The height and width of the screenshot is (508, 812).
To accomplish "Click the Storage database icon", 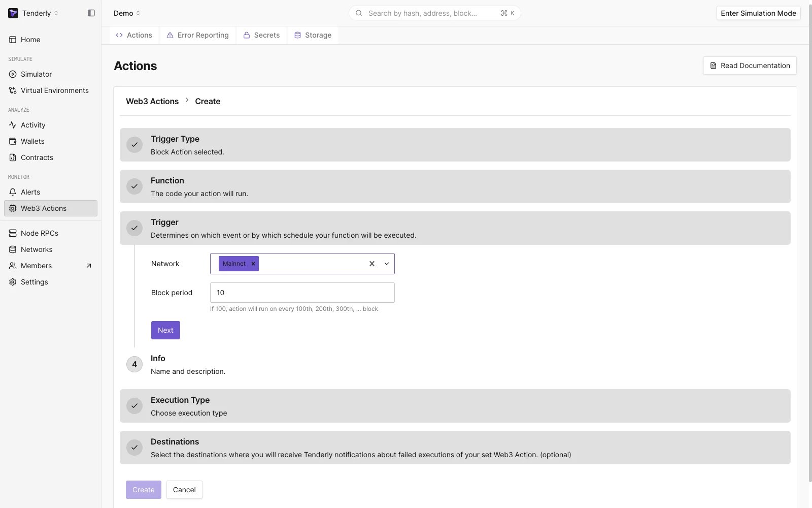I will (298, 35).
